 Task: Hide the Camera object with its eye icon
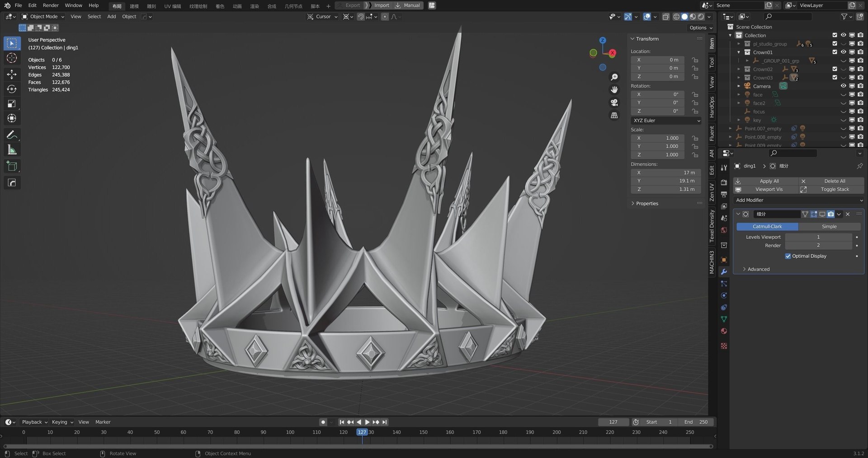[843, 86]
